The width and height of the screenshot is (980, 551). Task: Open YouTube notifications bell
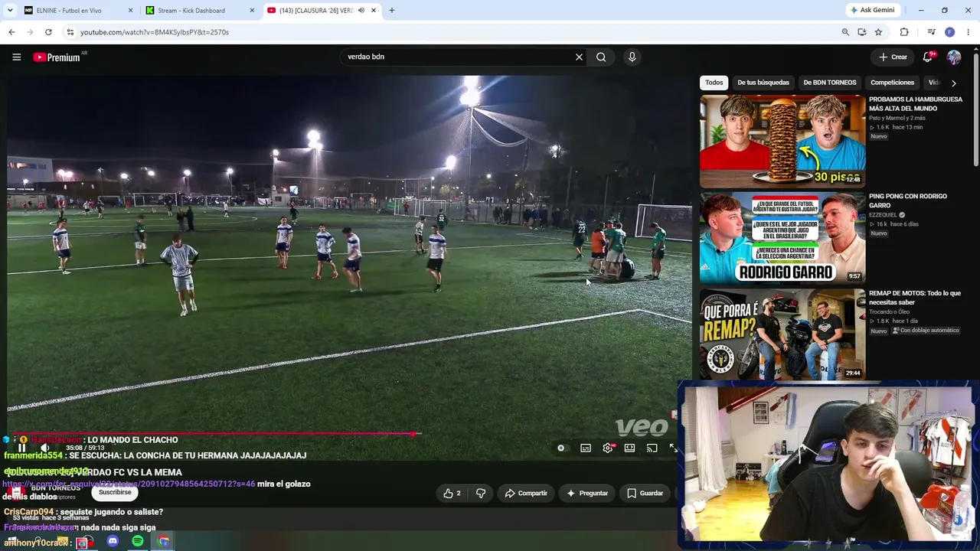coord(928,57)
